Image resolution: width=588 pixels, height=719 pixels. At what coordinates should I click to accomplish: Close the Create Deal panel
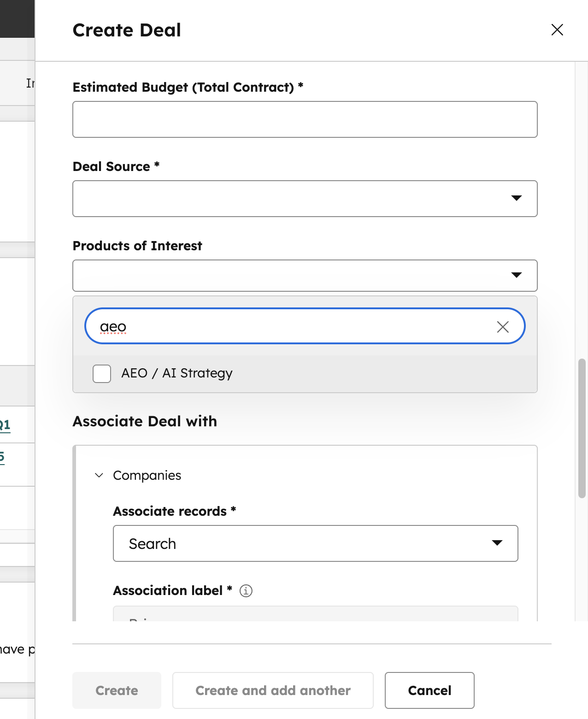coord(557,30)
